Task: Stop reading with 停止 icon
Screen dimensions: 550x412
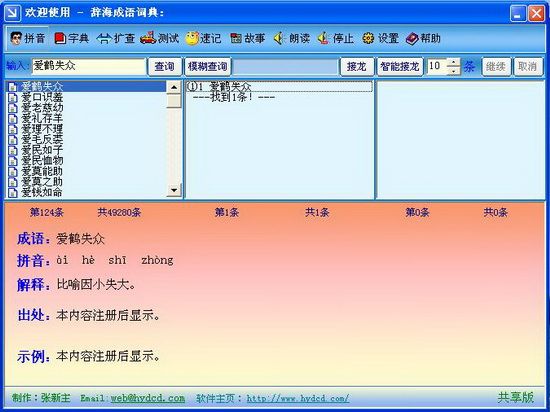Action: coord(324,38)
